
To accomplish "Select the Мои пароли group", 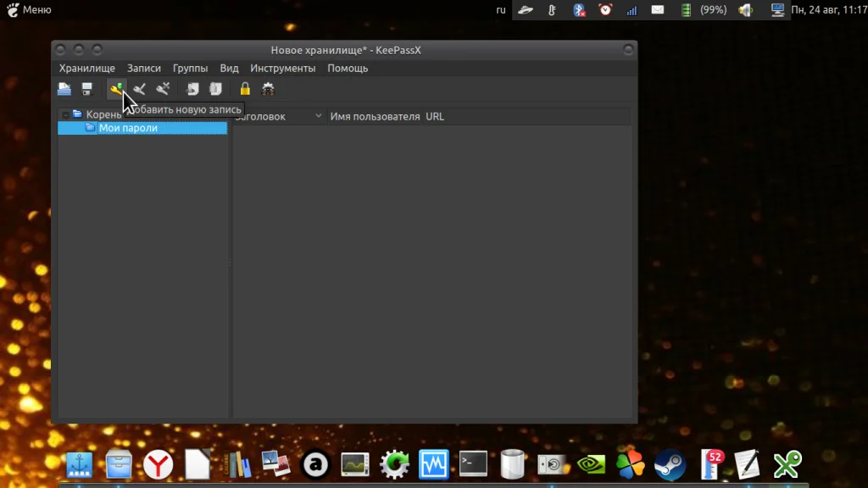I will coord(142,128).
